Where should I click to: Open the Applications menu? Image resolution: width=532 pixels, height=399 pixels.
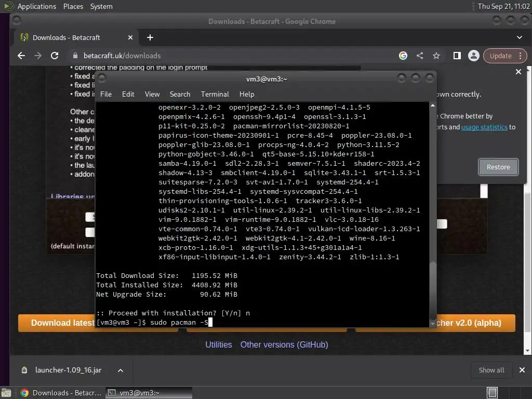coord(37,6)
